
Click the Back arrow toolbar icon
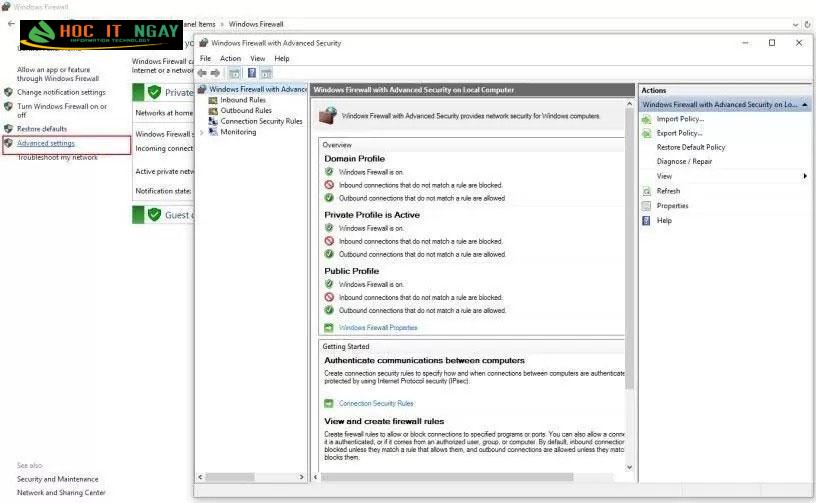click(x=202, y=73)
